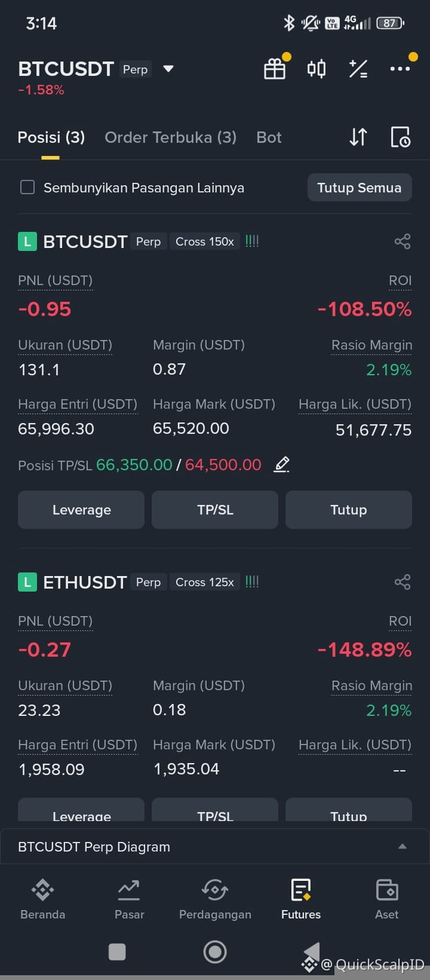Open the Pasar markets tab
Viewport: 430px width, 980px height.
(129, 899)
